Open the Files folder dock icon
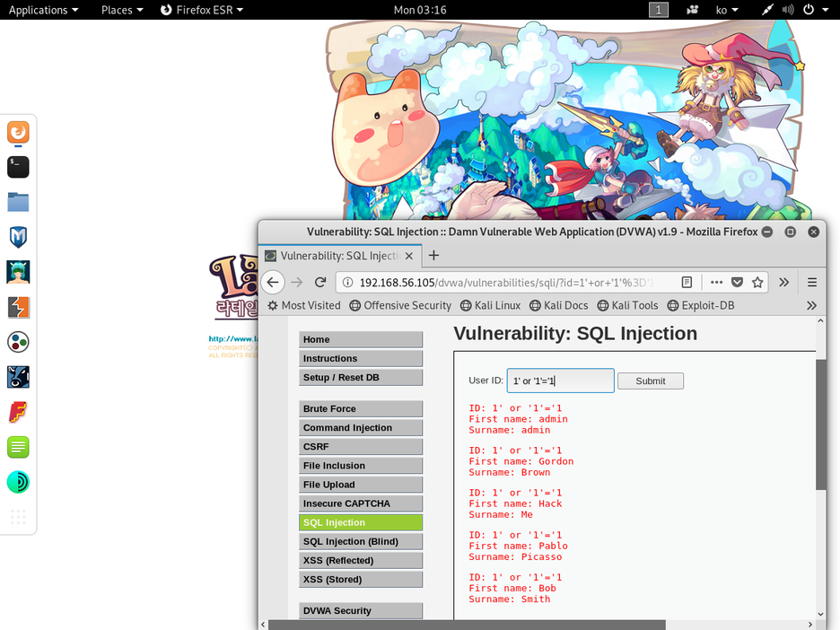Viewport: 840px width, 630px height. point(18,202)
